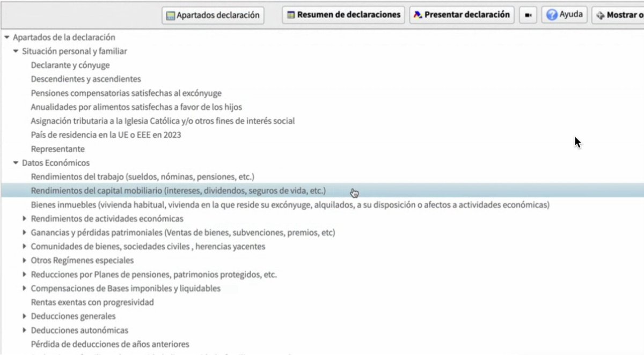
Task: Expand Rendimientos de actividades económicas
Action: tap(25, 219)
